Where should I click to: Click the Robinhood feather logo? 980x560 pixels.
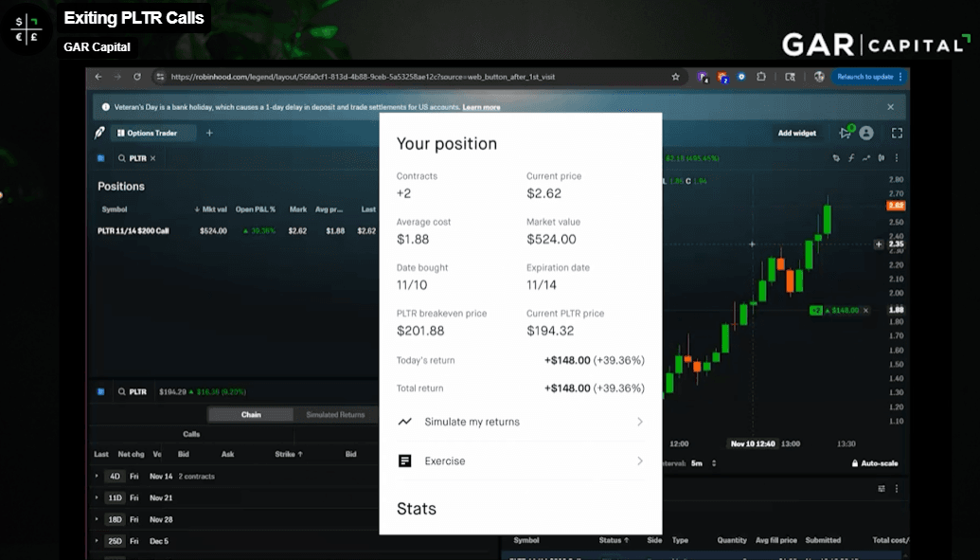pos(99,133)
